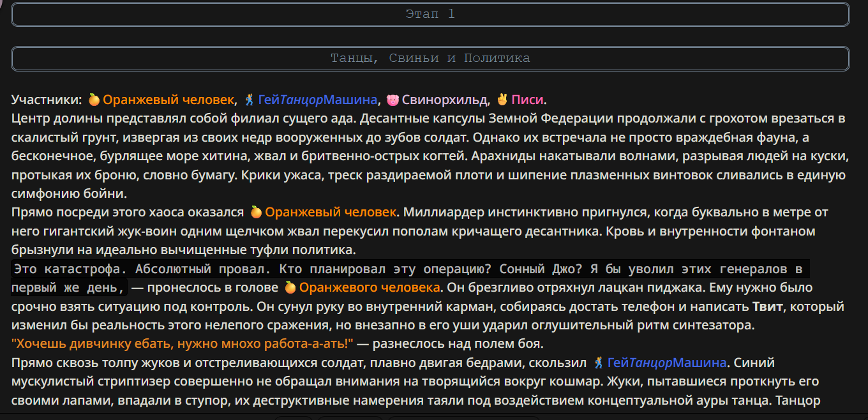Click the orange emoji before 'Оранжевого человека'
This screenshot has width=868, height=420.
(290, 287)
